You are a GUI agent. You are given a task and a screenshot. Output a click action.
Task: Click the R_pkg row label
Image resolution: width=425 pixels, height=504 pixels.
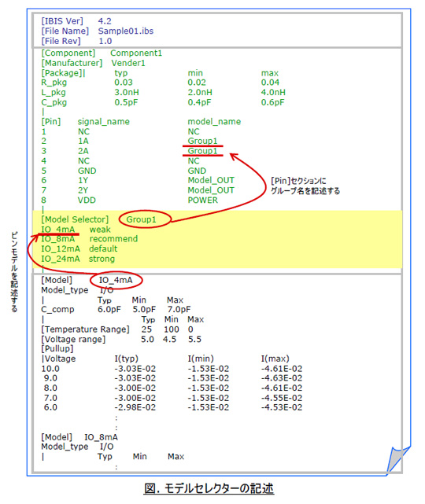pyautogui.click(x=54, y=83)
